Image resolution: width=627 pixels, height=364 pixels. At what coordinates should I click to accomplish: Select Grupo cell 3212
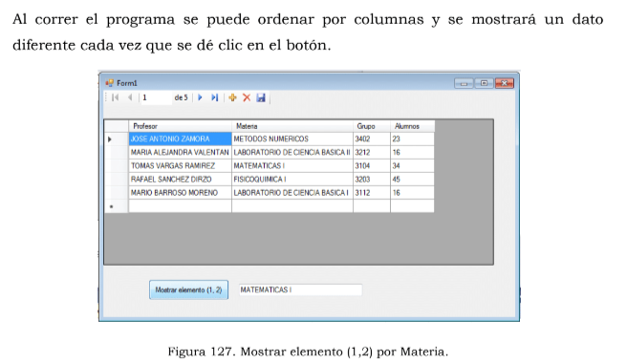[372, 152]
